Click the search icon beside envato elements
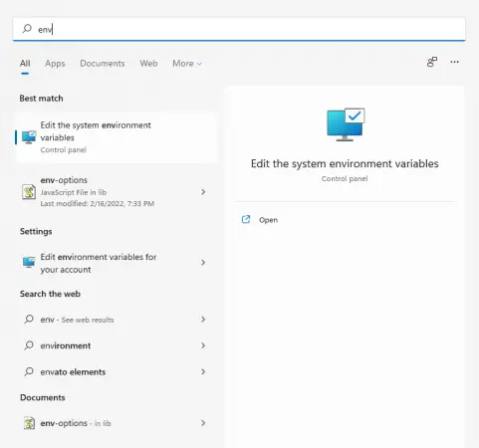Screen dimensions: 479x448 [x=29, y=371]
